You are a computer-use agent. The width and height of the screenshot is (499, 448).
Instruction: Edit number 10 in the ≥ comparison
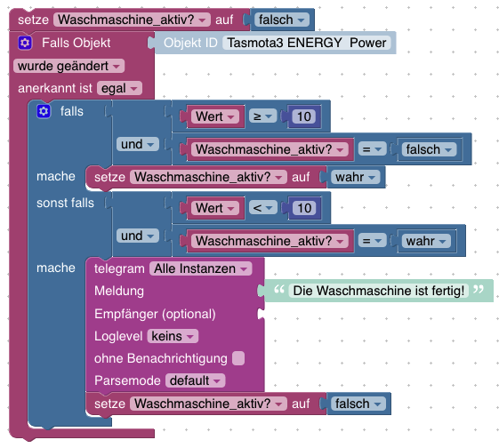[304, 116]
